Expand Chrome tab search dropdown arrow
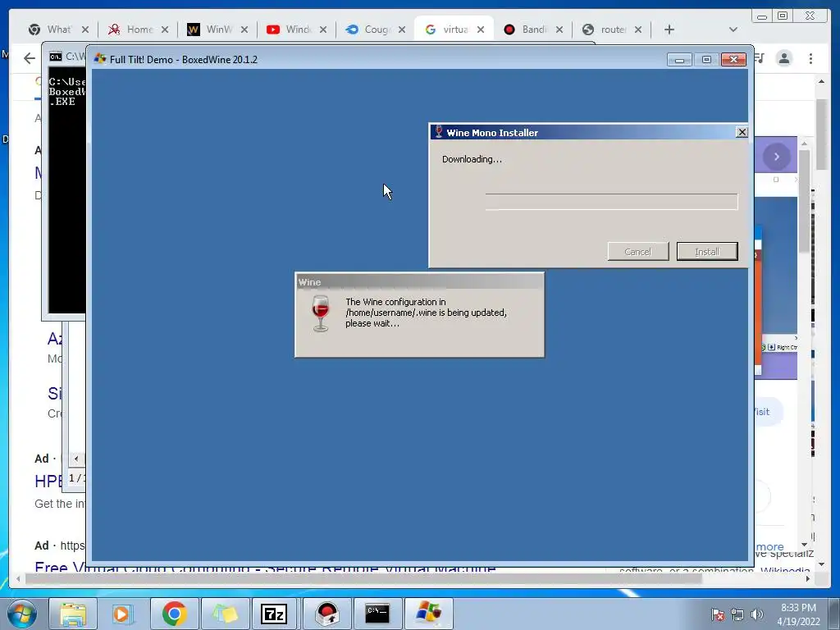Image resolution: width=840 pixels, height=630 pixels. coord(733,30)
